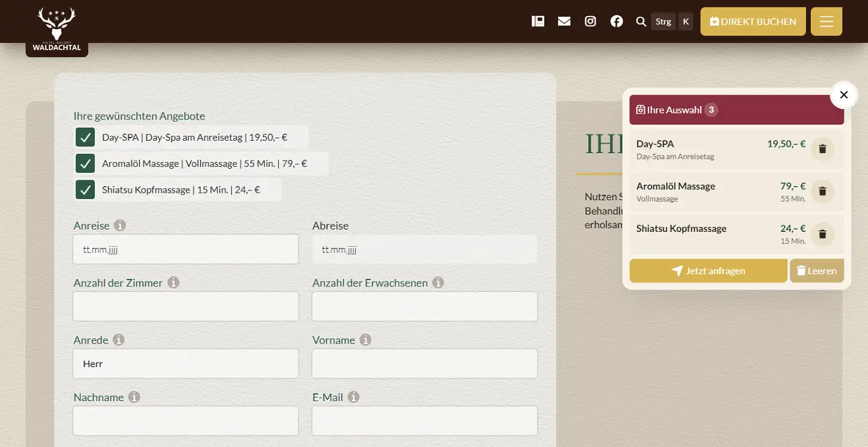This screenshot has height=447, width=868.
Task: Delete Shiatsu Kopfmassage via trash icon
Action: click(822, 234)
